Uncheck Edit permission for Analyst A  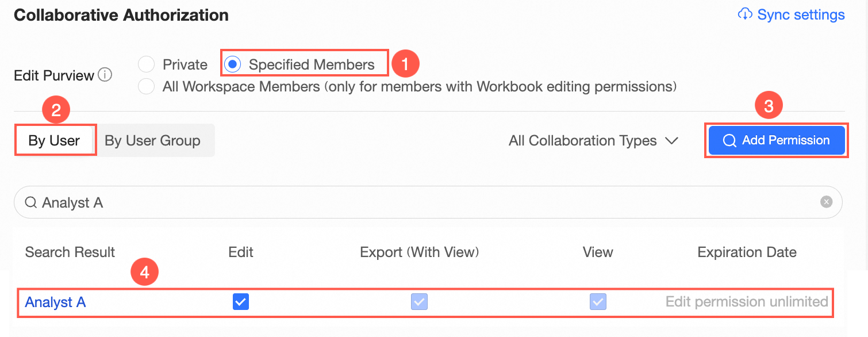click(x=241, y=301)
